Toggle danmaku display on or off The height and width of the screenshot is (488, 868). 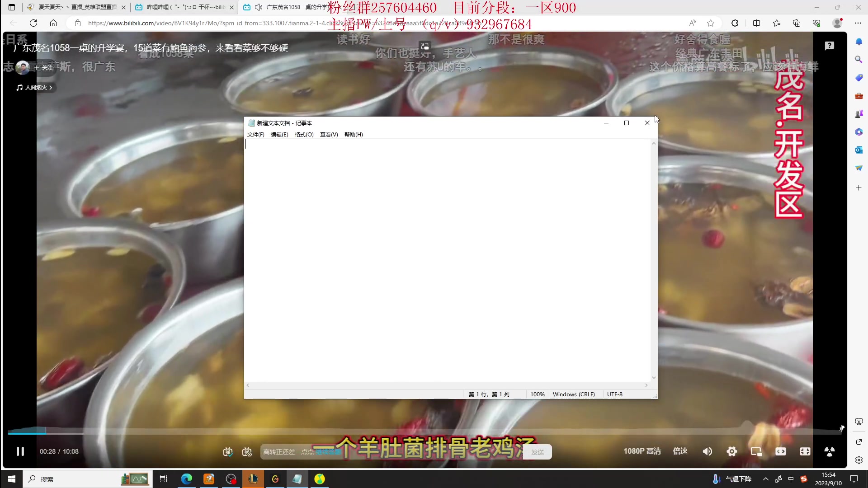tap(228, 452)
